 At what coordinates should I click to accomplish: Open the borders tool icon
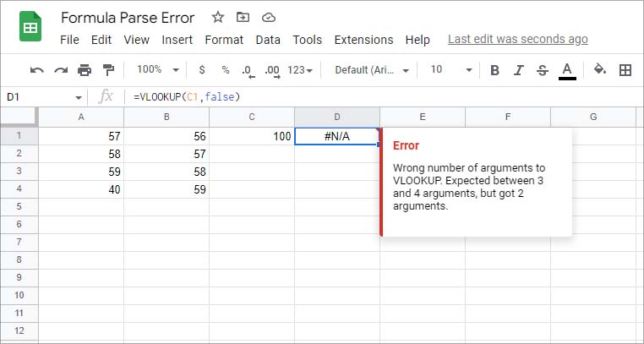point(625,70)
